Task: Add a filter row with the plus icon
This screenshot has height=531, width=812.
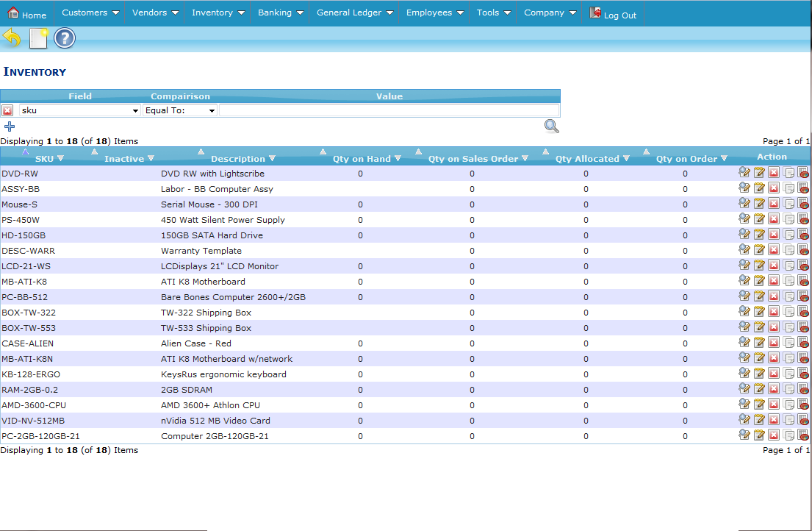Action: (10, 126)
